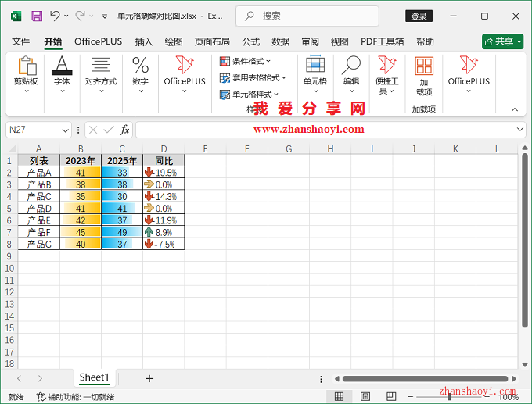This screenshot has height=404, width=532.
Task: Open the 插入 ribbon tab
Action: pos(144,41)
